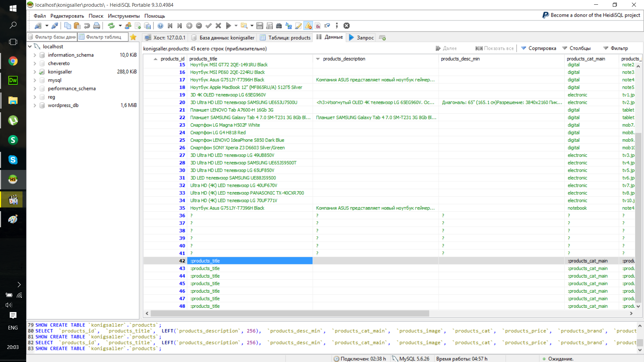Click the database filter input field

(x=52, y=37)
